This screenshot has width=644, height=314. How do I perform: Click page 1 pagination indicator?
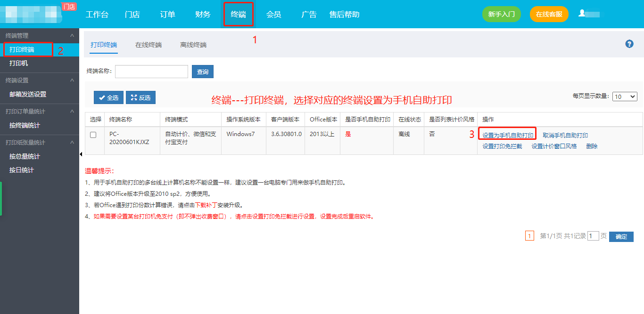point(529,236)
